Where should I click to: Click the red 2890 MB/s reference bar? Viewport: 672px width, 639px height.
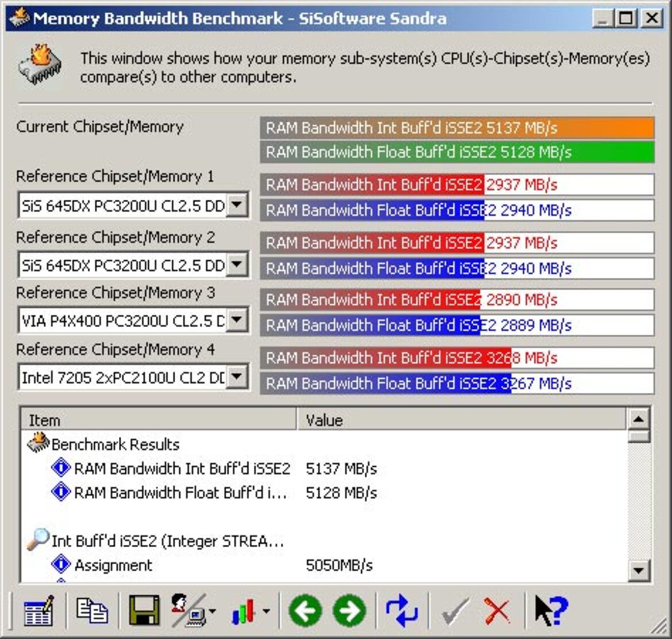pos(457,299)
